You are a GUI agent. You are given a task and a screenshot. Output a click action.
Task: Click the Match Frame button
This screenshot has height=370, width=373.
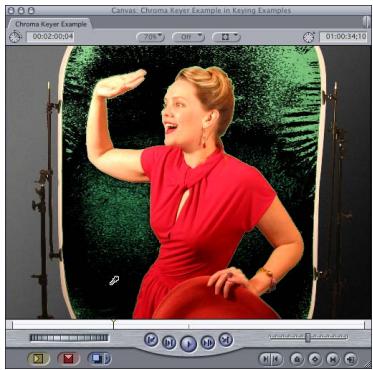click(350, 359)
